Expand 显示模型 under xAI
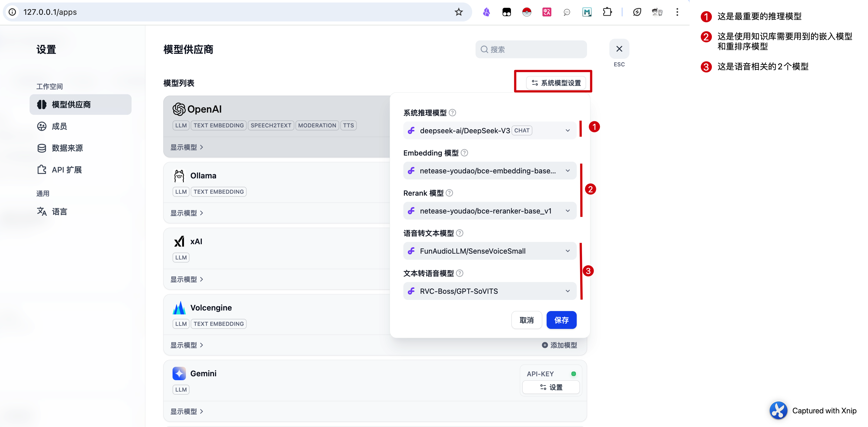 coord(187,279)
